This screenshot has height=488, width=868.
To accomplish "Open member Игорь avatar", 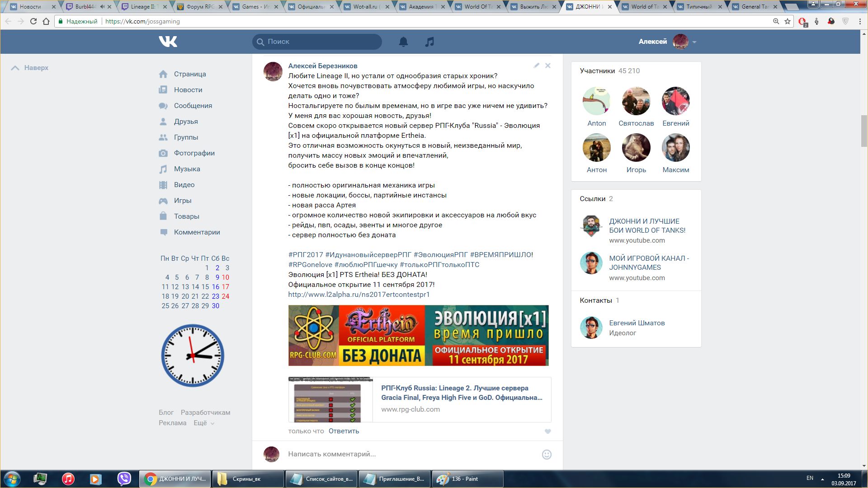I will coord(636,148).
